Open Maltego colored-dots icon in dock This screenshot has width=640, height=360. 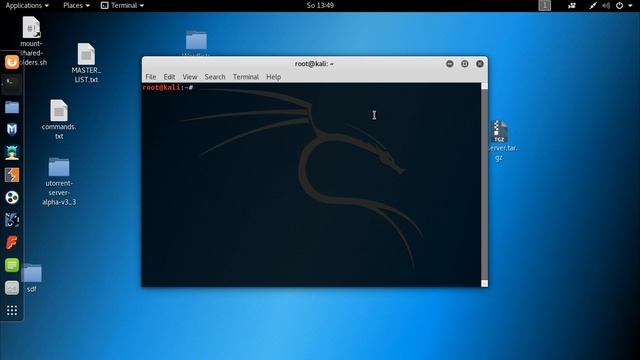11,198
